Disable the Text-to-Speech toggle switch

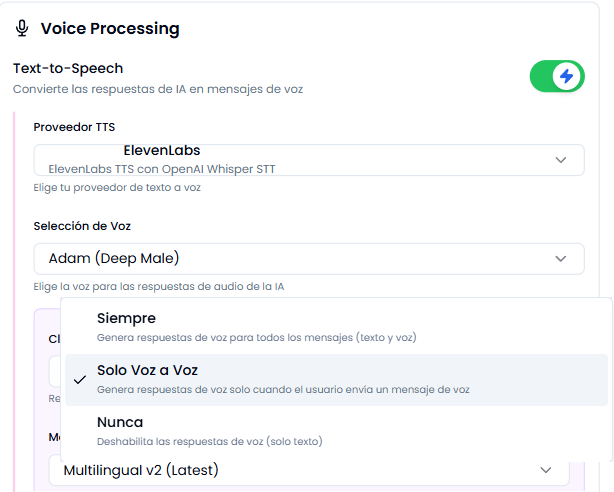[556, 76]
